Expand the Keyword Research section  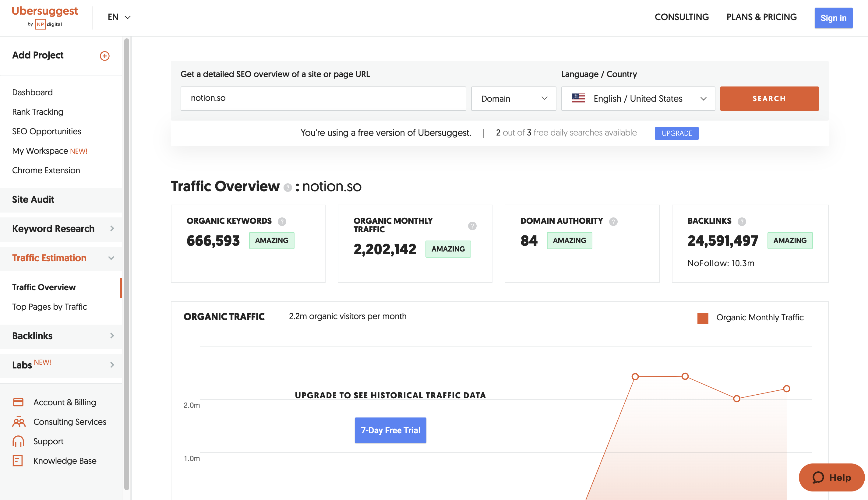pos(53,229)
